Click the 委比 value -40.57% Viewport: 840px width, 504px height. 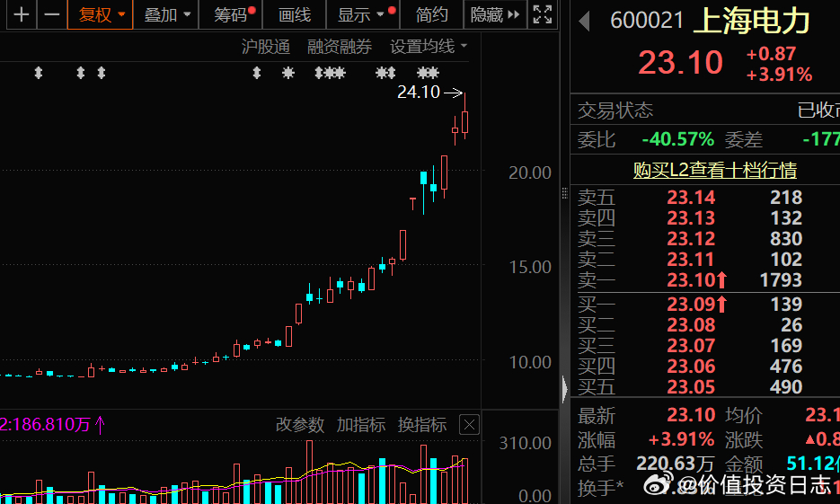click(x=678, y=140)
